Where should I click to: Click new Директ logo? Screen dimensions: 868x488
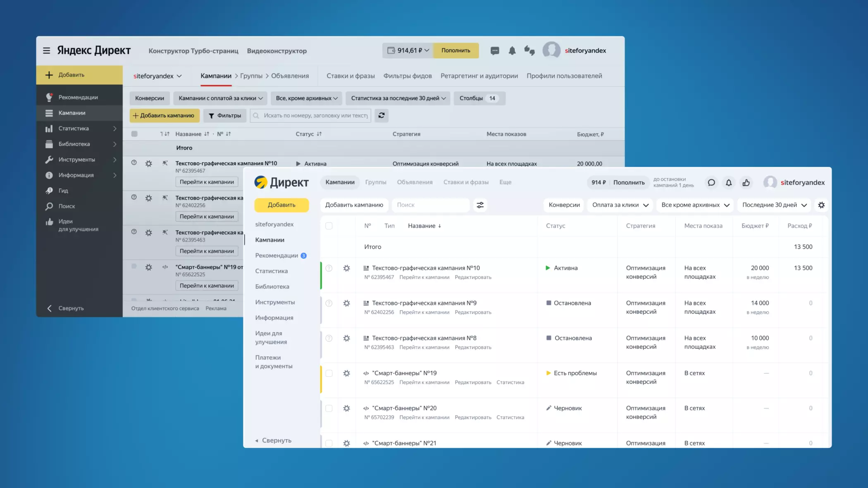pos(281,182)
